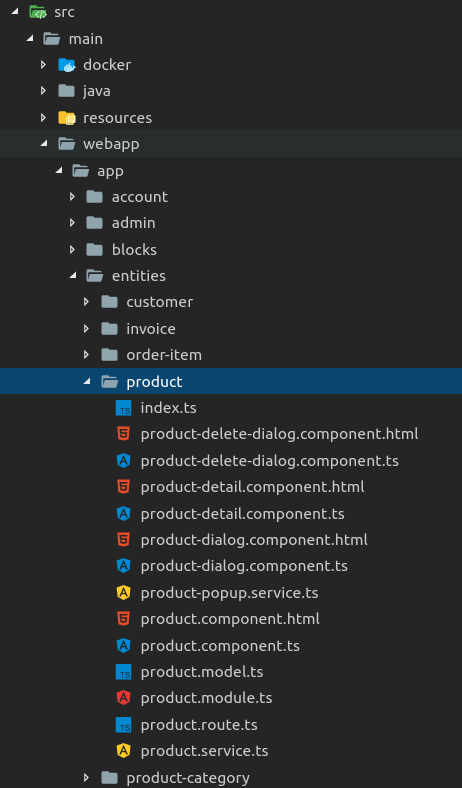Expand the java folder arrow

click(x=43, y=91)
